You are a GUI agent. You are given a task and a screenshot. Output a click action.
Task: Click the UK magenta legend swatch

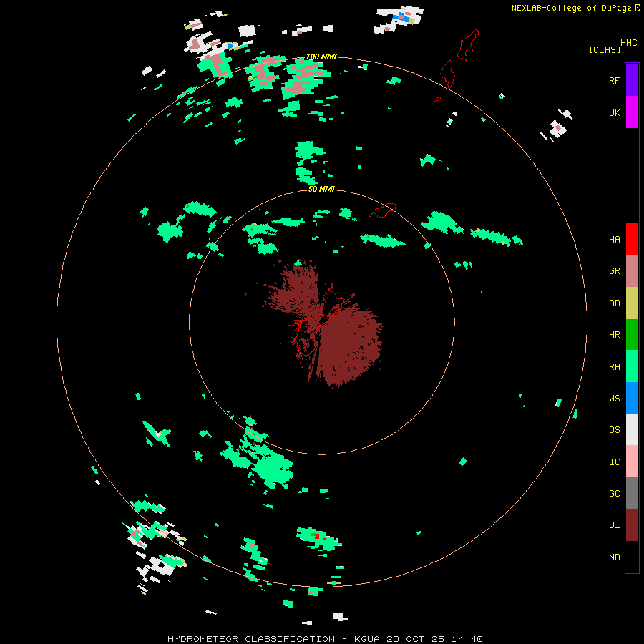632,112
